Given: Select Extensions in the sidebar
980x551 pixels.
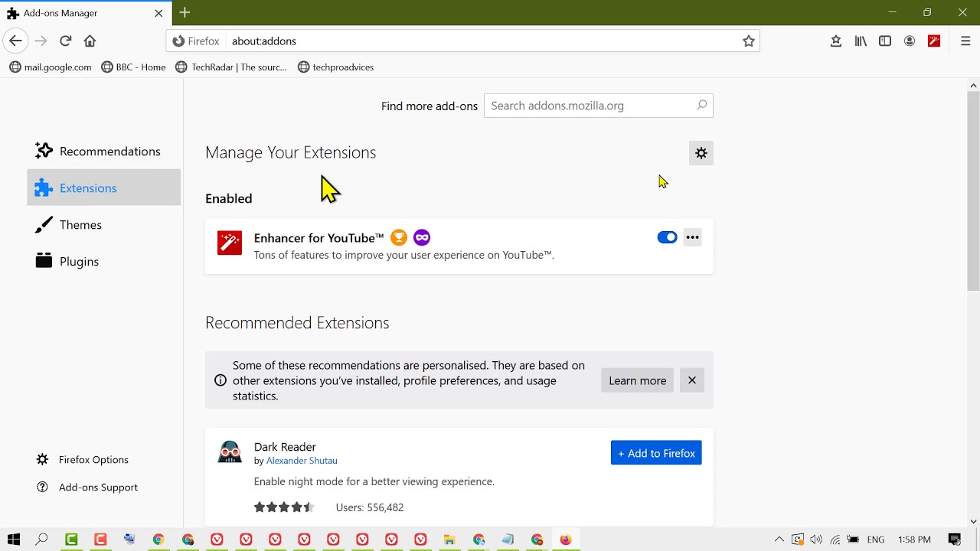Looking at the screenshot, I should pos(104,187).
